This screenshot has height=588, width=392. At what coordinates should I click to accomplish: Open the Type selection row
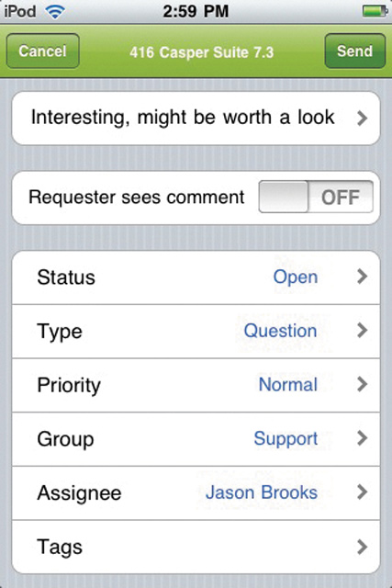coord(196,331)
